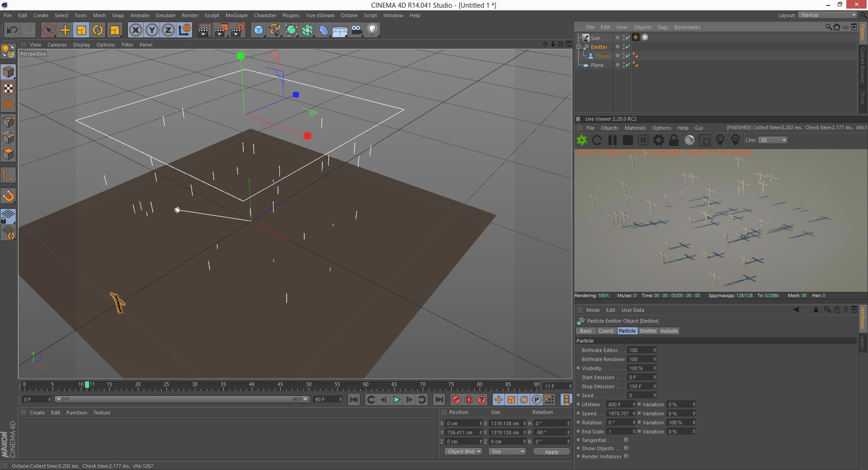The width and height of the screenshot is (868, 470).
Task: Click the Birthrate Editor stepper arrows
Action: tap(655, 350)
